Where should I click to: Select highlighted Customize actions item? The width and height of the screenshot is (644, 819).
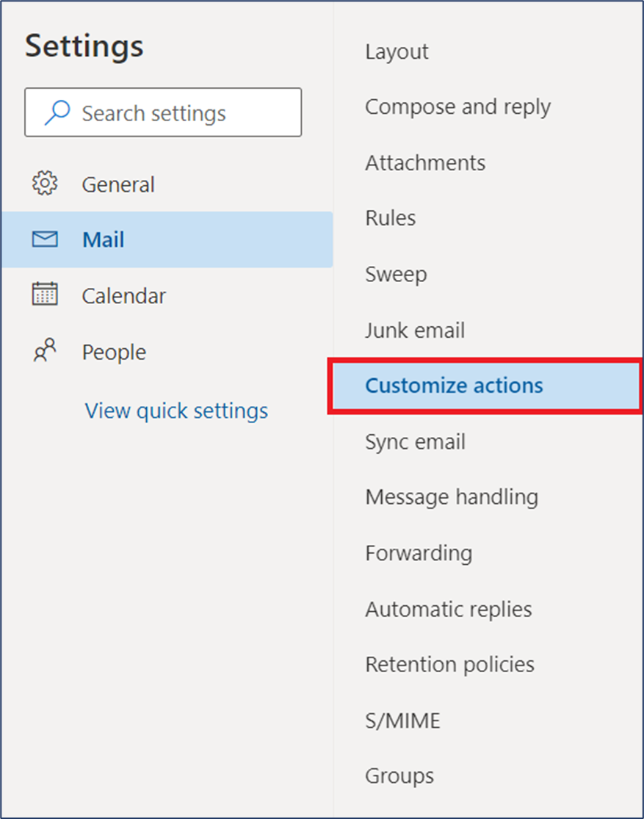(x=485, y=386)
